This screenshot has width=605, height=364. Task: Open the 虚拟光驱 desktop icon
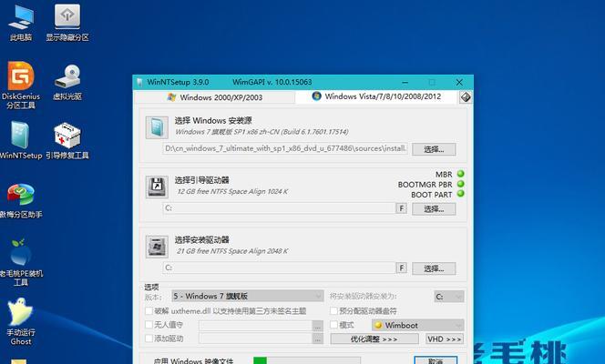(67, 82)
